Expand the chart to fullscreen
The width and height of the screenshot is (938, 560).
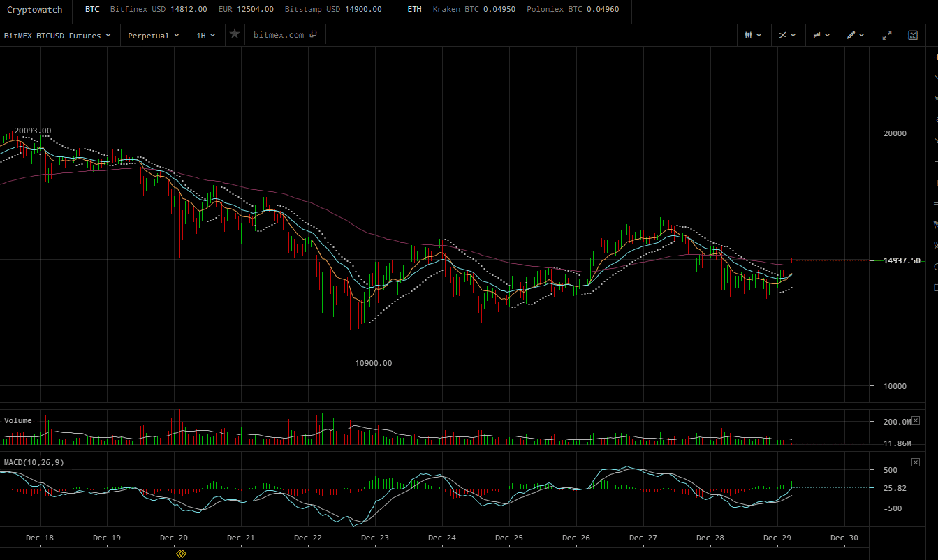point(887,35)
